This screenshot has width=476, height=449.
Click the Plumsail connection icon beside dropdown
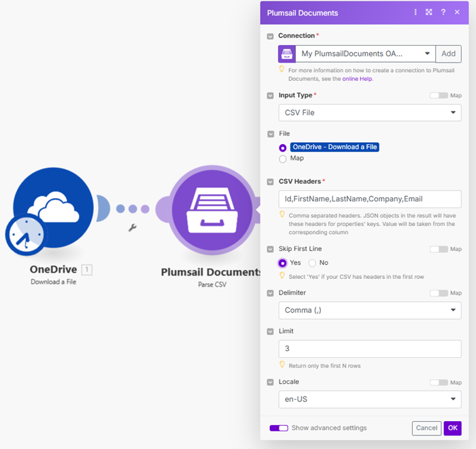coord(287,54)
